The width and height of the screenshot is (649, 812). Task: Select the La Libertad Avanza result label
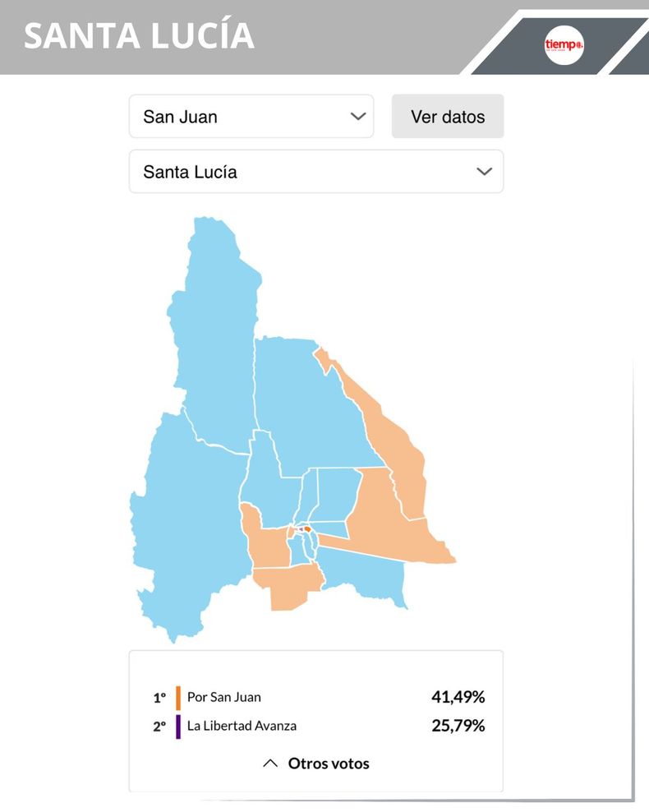(242, 727)
